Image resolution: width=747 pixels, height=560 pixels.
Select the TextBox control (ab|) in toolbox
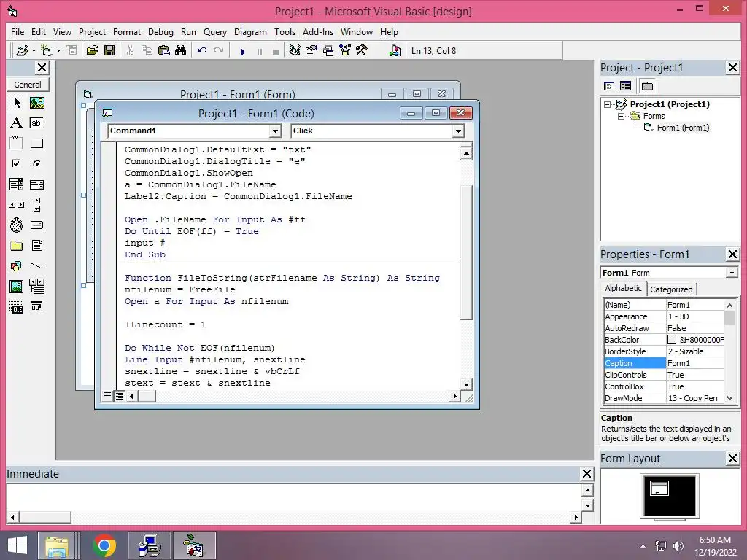click(36, 122)
